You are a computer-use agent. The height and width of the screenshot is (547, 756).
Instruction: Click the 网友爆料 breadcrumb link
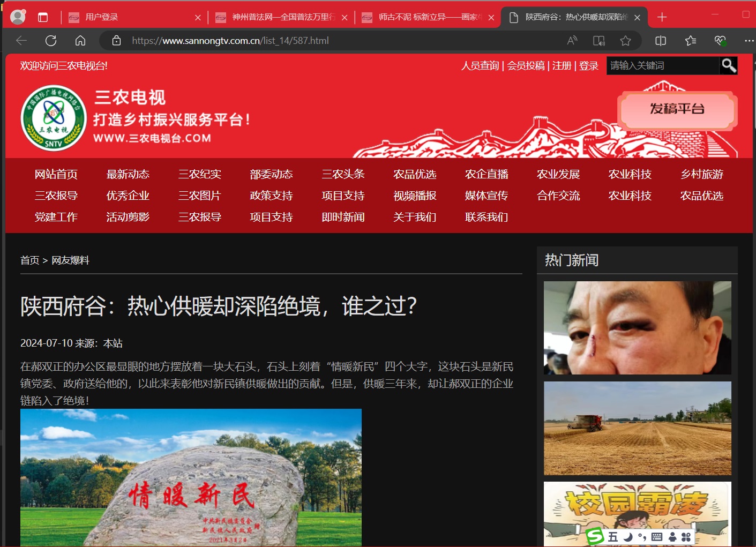coord(70,260)
